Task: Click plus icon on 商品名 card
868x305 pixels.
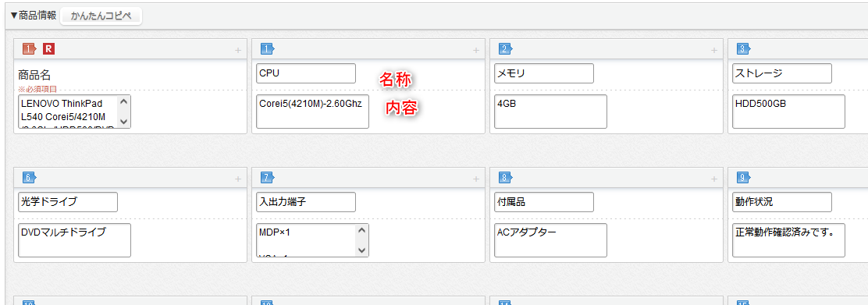Action: 238,51
